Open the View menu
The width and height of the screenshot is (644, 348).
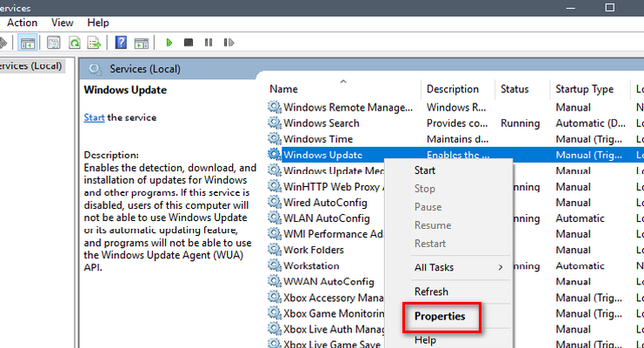coord(62,23)
